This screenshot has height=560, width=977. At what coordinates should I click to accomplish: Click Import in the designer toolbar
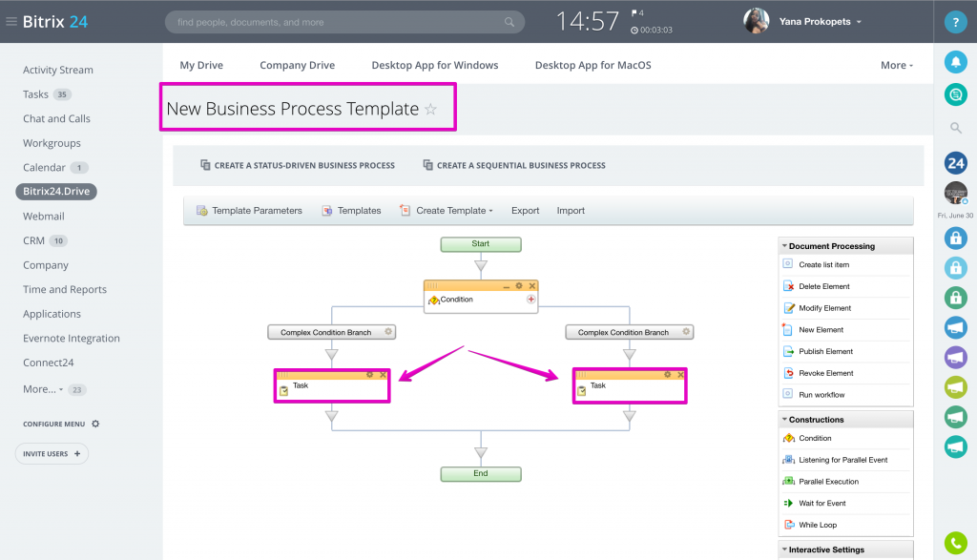click(571, 211)
